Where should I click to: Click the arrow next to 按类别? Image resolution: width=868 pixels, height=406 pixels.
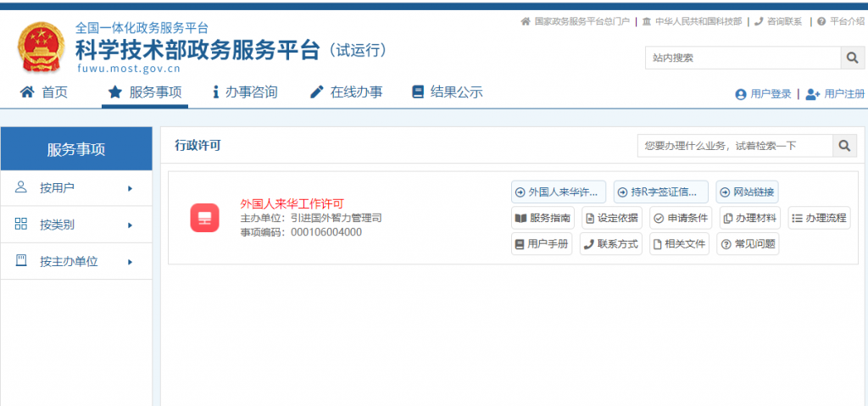click(x=130, y=225)
